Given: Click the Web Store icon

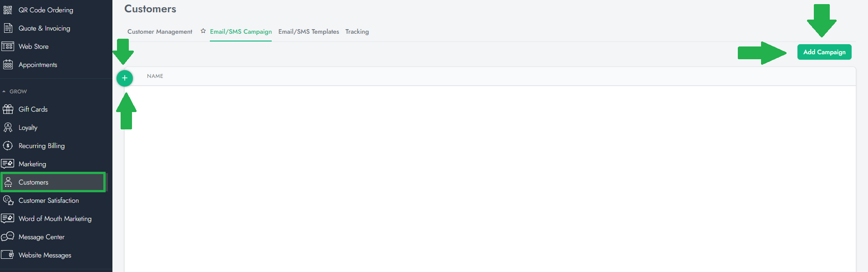Looking at the screenshot, I should pyautogui.click(x=8, y=46).
